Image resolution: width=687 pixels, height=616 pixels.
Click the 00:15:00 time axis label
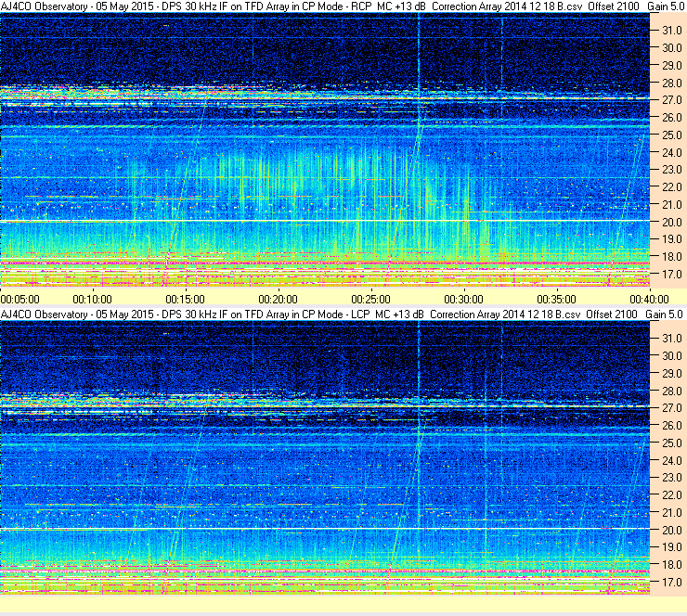[186, 300]
